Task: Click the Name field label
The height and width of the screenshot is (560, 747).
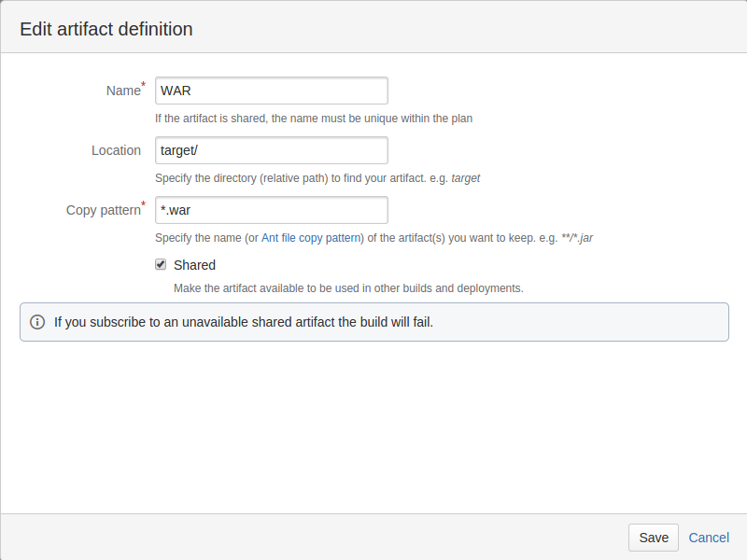Action: click(x=122, y=91)
